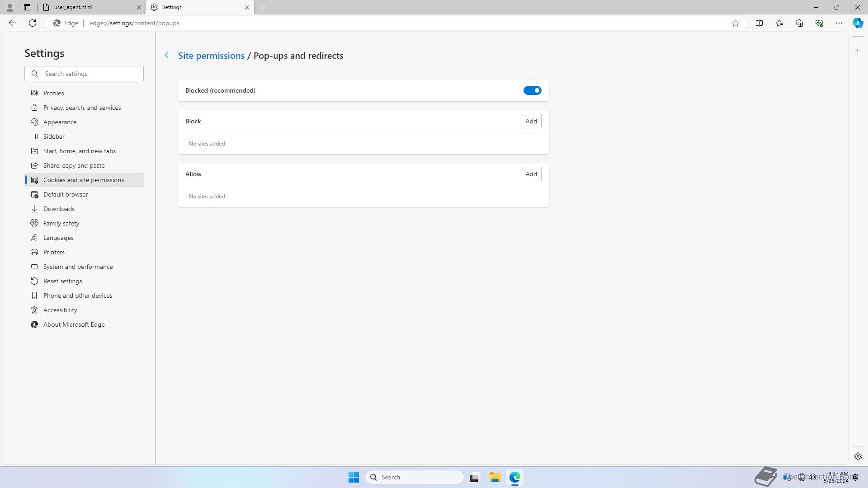Click the Copilot icon in toolbar
Viewport: 868px width, 488px height.
click(x=858, y=23)
